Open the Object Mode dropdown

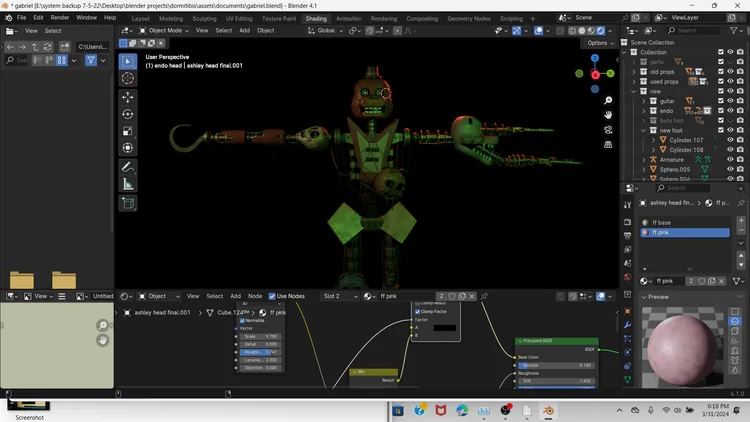point(164,31)
